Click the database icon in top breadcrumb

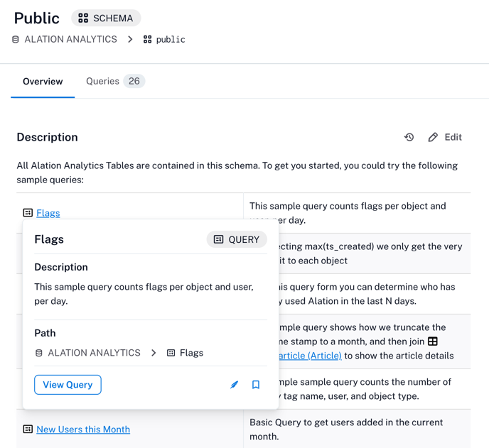(16, 39)
